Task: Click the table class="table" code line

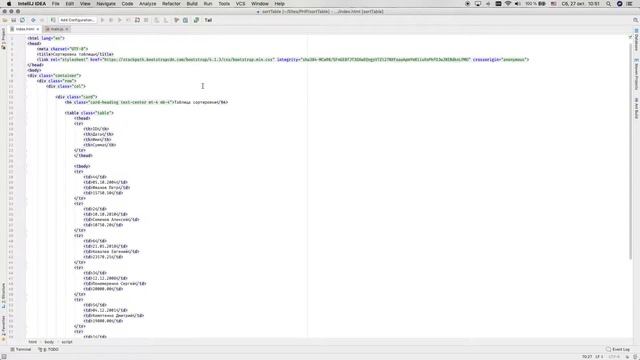Action: (x=89, y=113)
